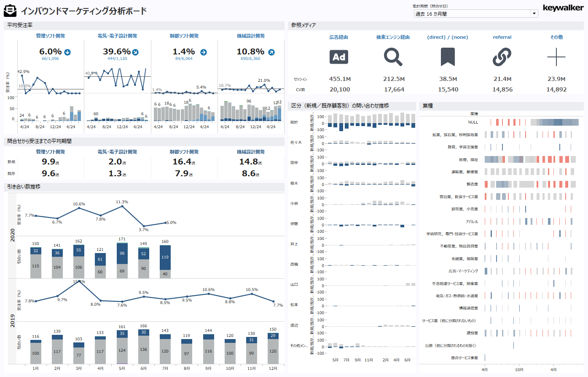
Task: Click the referral column header
Action: click(x=502, y=37)
